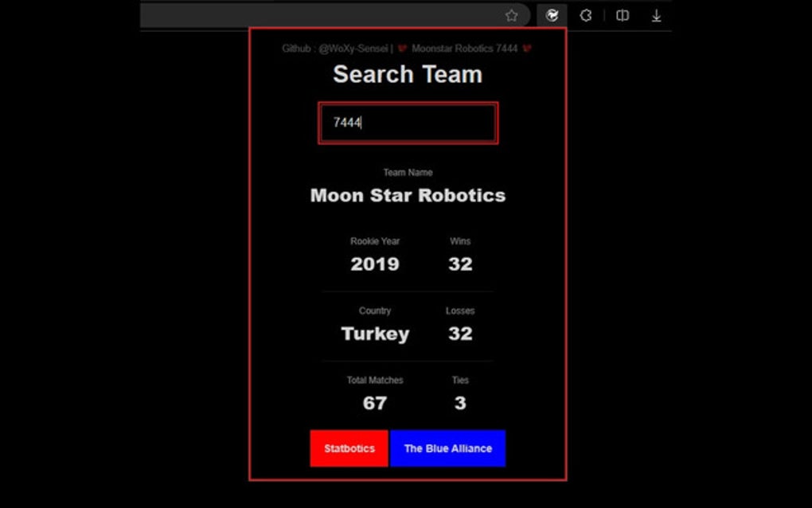Select the red Statbotics button
The height and width of the screenshot is (508, 812).
(x=349, y=448)
